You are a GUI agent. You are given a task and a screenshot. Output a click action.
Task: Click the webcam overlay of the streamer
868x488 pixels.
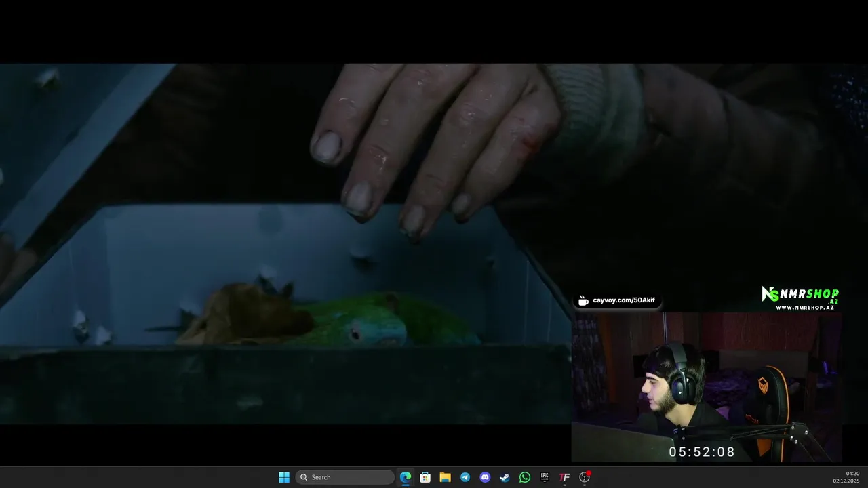point(707,387)
